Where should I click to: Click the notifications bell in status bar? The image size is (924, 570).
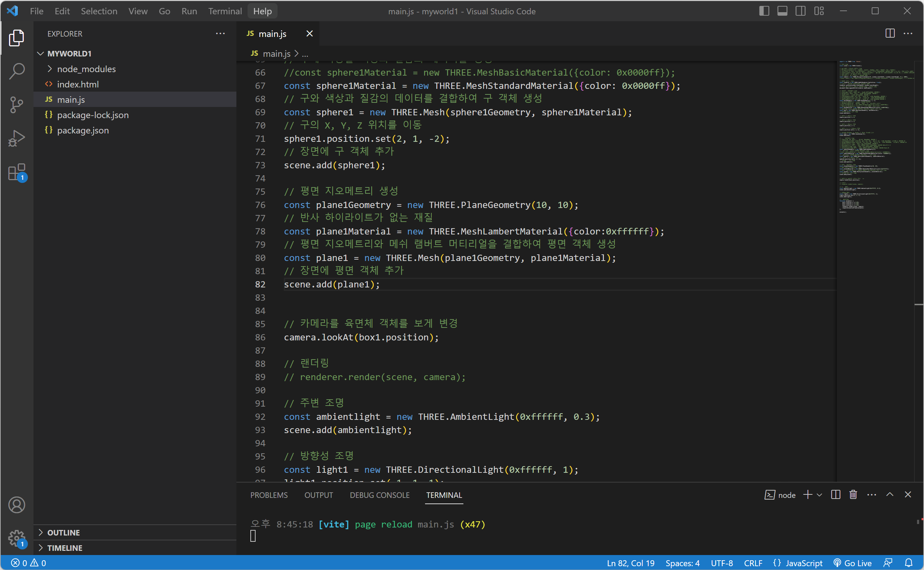coord(909,563)
